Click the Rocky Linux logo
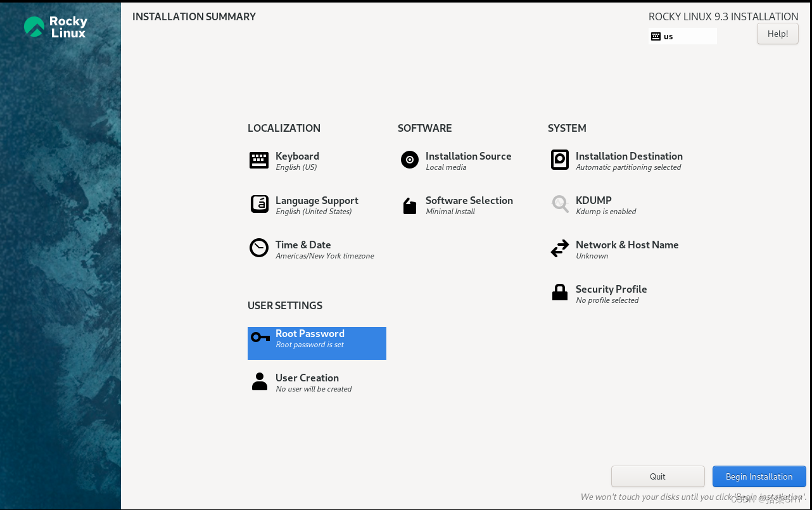The height and width of the screenshot is (510, 812). click(56, 27)
